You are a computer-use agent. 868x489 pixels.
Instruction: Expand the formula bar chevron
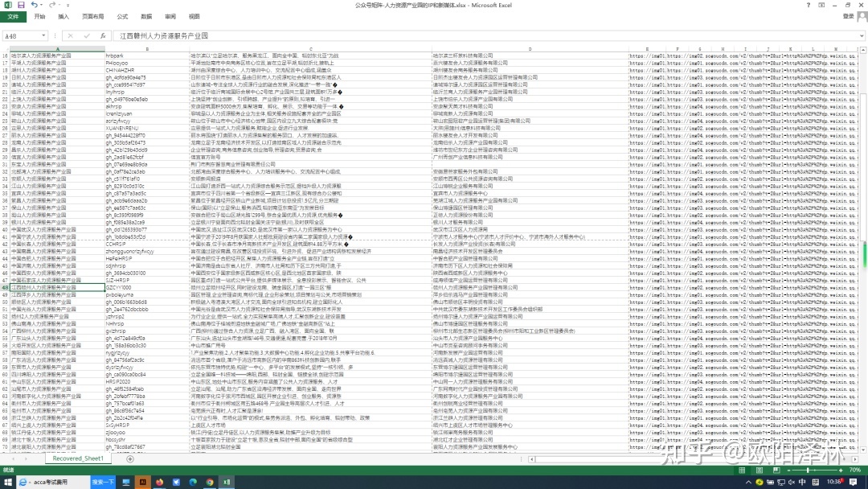[x=862, y=36]
